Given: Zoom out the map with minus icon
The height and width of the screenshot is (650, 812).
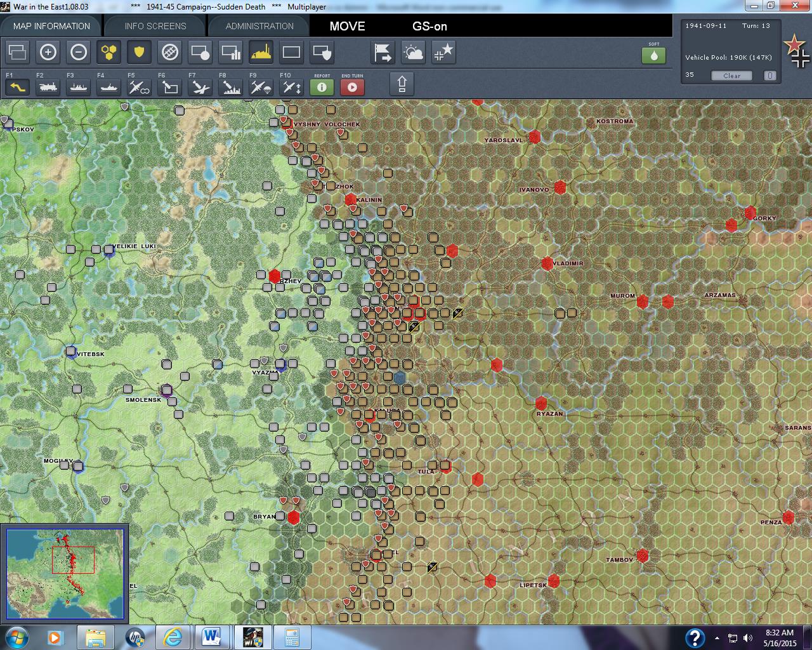Looking at the screenshot, I should click(x=79, y=52).
